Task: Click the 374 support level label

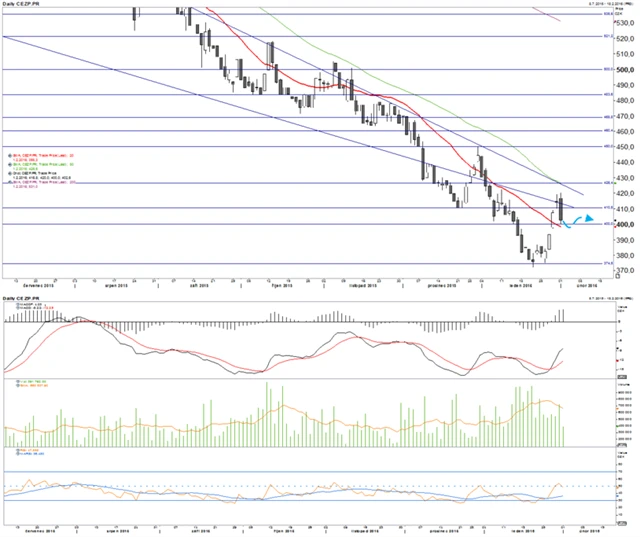Action: tap(608, 263)
